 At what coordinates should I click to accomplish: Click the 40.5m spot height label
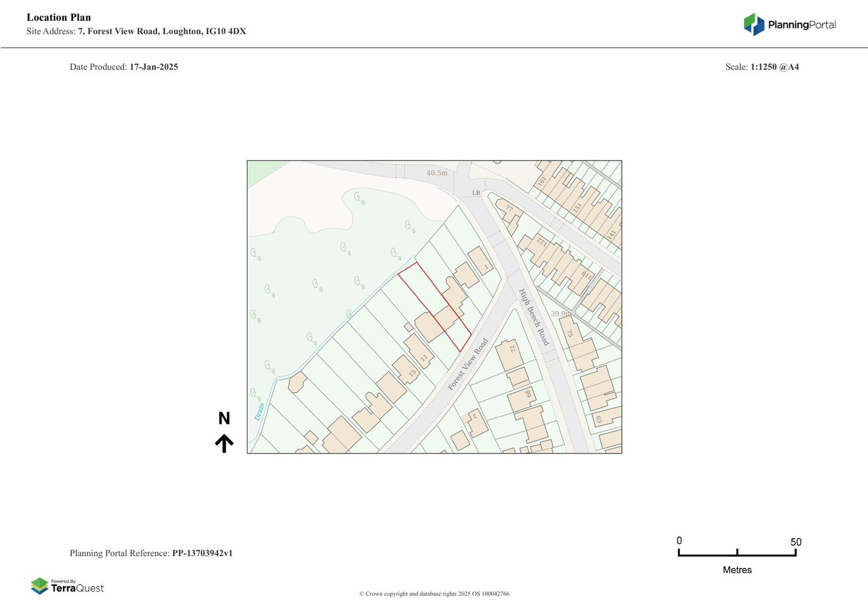point(437,173)
